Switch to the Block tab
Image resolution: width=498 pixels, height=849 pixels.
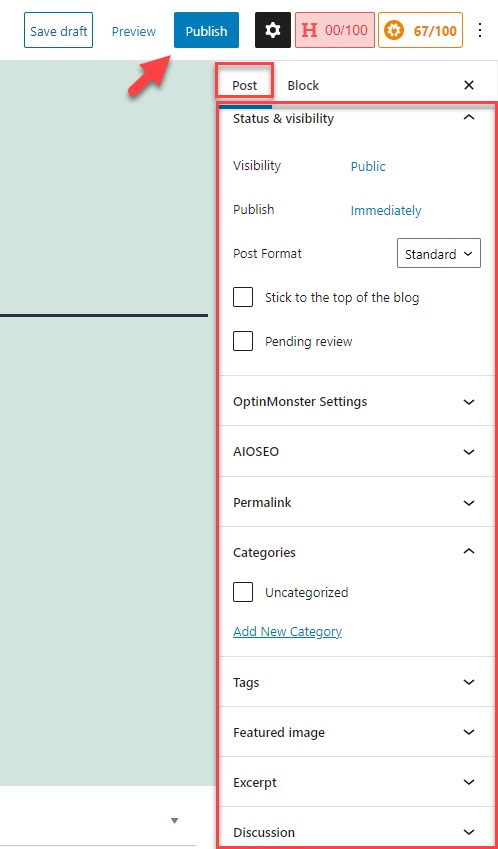click(x=303, y=86)
